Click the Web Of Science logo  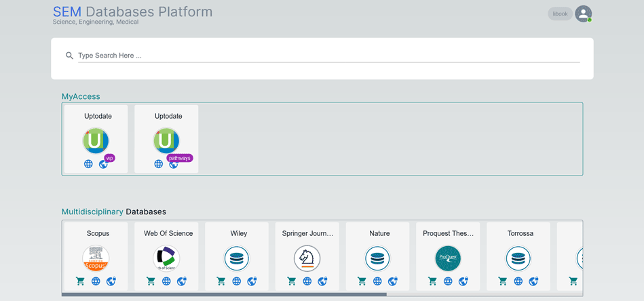166,258
